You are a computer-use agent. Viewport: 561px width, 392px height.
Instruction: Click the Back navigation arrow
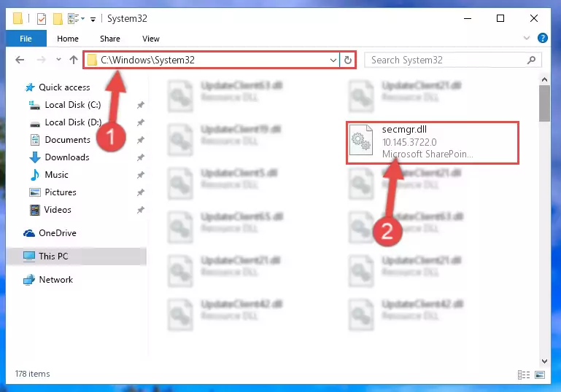click(x=20, y=60)
